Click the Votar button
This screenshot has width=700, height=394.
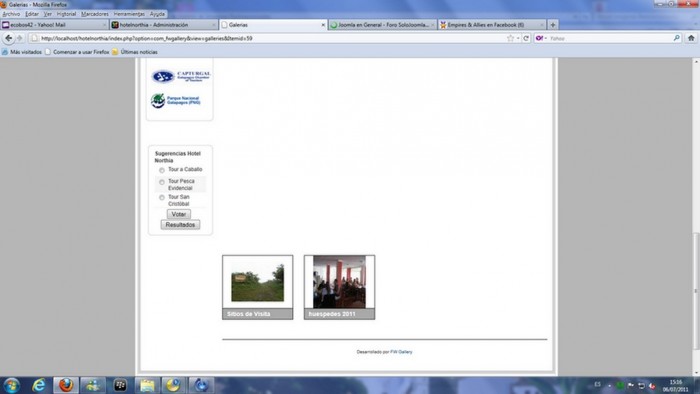click(179, 214)
